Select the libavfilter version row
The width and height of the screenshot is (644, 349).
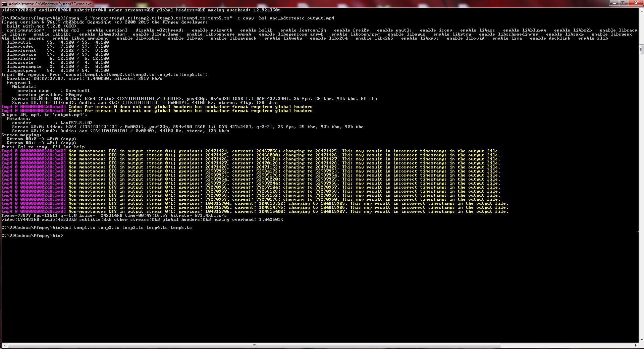(58, 58)
